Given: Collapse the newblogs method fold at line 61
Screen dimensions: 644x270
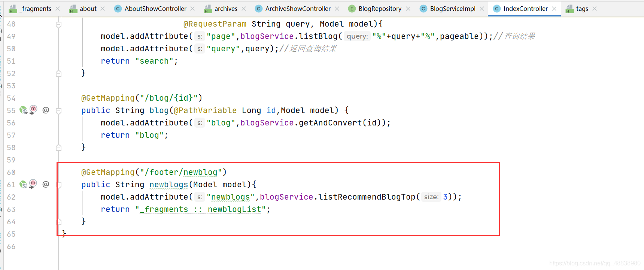Looking at the screenshot, I should [x=58, y=185].
